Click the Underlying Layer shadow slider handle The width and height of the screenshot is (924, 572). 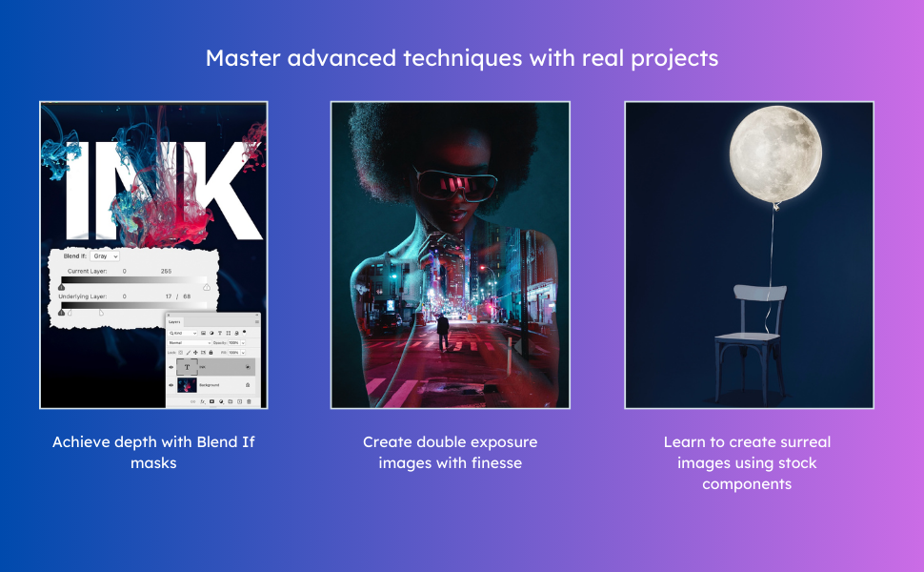click(x=61, y=313)
